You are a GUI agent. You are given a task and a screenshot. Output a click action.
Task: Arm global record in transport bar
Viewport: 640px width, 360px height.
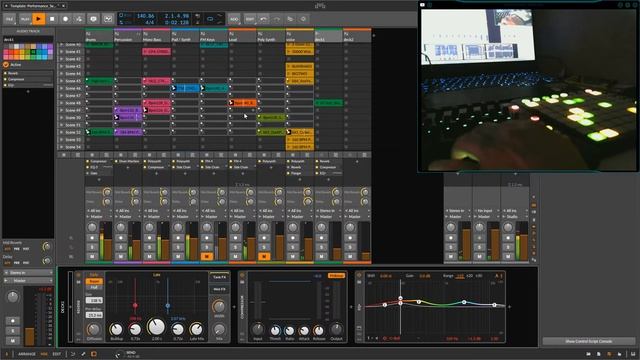click(65, 19)
